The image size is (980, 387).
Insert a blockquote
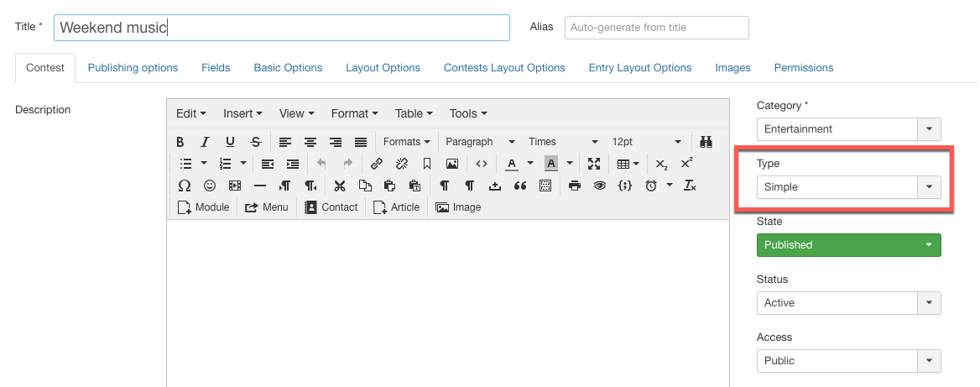(520, 186)
